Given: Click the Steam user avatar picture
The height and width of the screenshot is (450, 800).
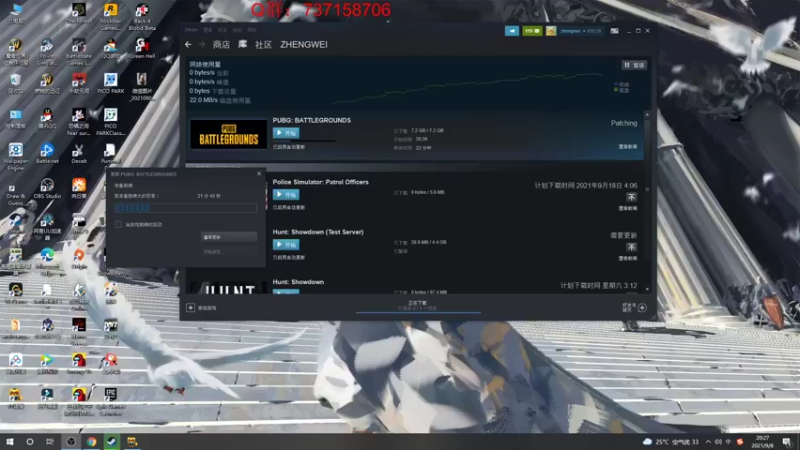Looking at the screenshot, I should coord(551,31).
